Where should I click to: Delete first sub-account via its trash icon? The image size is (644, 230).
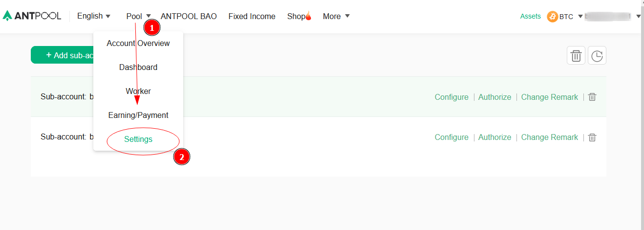pyautogui.click(x=592, y=97)
